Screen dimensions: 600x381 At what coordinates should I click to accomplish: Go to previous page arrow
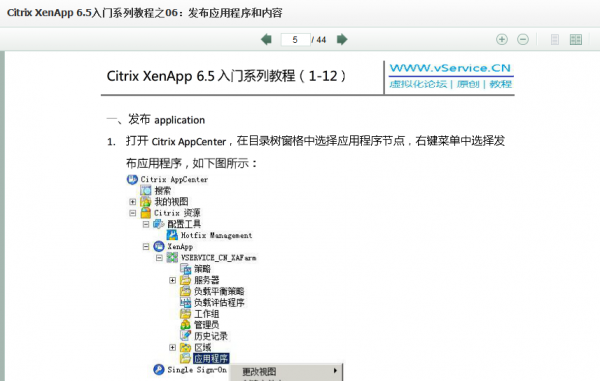coord(266,39)
